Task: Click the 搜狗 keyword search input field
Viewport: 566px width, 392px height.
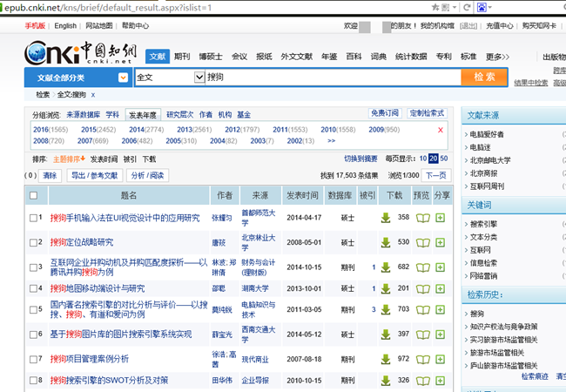Action: tap(333, 77)
